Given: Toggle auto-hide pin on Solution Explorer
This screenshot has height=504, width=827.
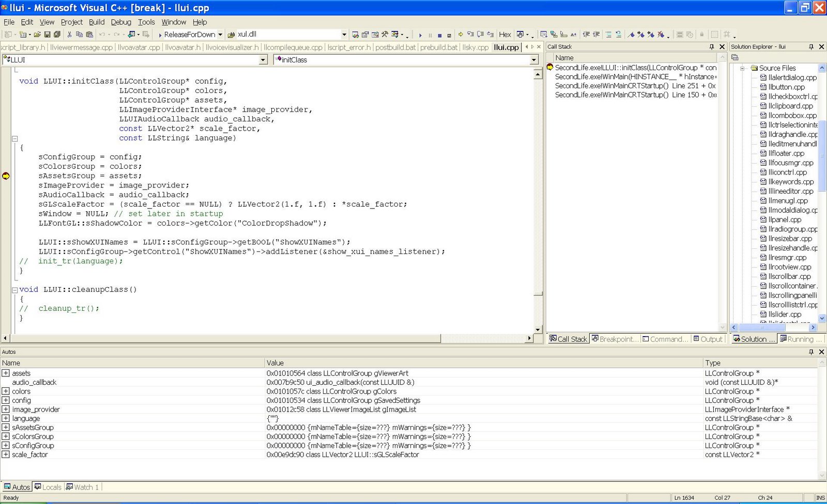Looking at the screenshot, I should (811, 46).
